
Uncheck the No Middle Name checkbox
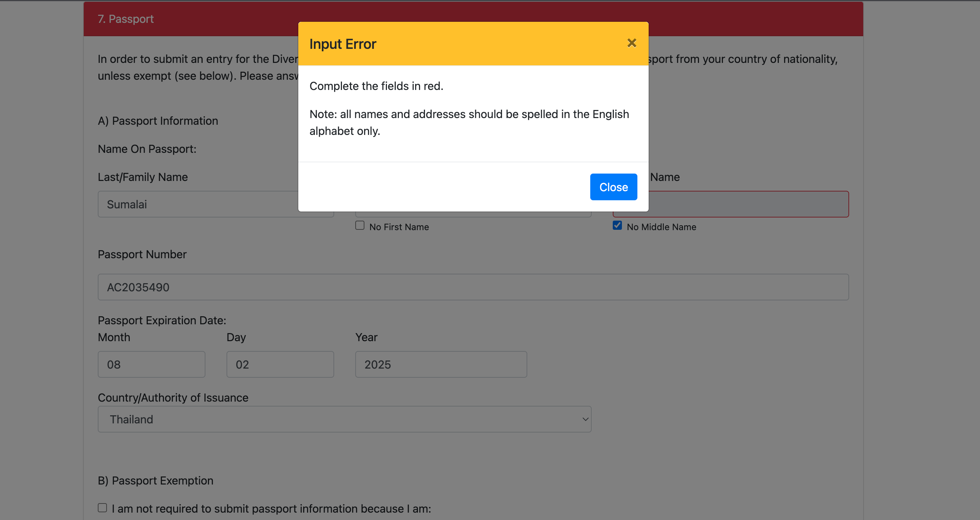(x=617, y=226)
